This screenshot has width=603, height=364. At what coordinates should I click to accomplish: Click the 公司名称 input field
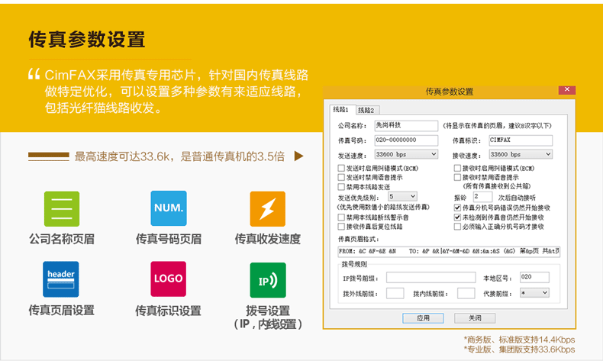tap(406, 125)
